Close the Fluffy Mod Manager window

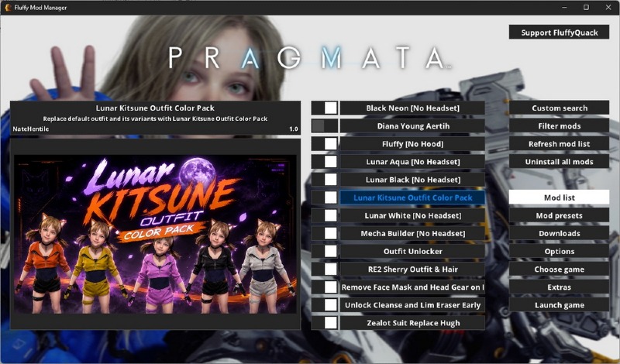click(608, 7)
